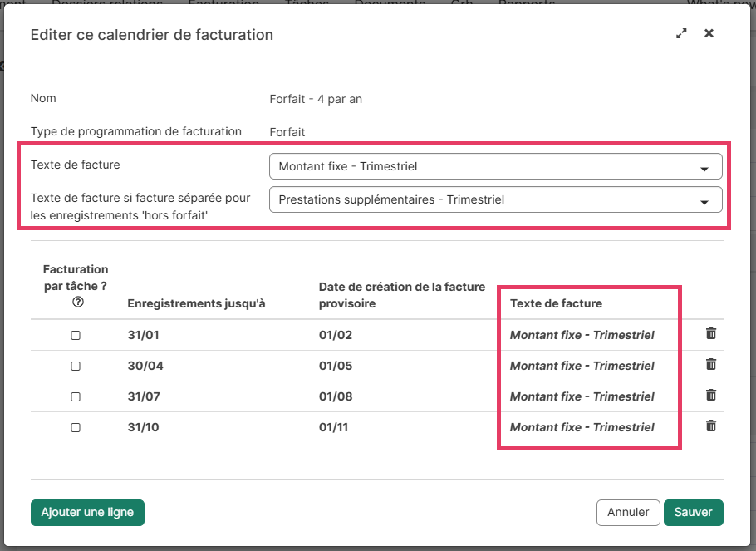756x551 pixels.
Task: Open the Texte de facture dropdown
Action: click(x=495, y=166)
